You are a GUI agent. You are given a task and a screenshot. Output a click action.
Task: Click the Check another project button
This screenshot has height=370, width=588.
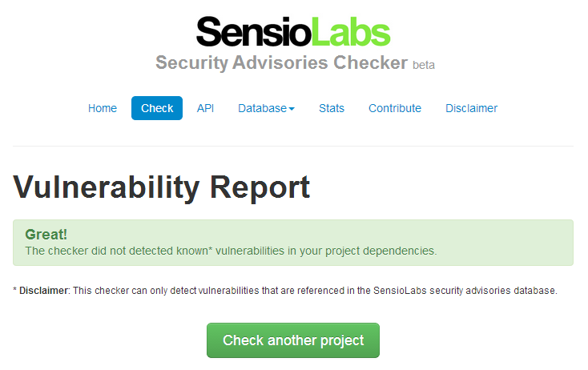293,340
